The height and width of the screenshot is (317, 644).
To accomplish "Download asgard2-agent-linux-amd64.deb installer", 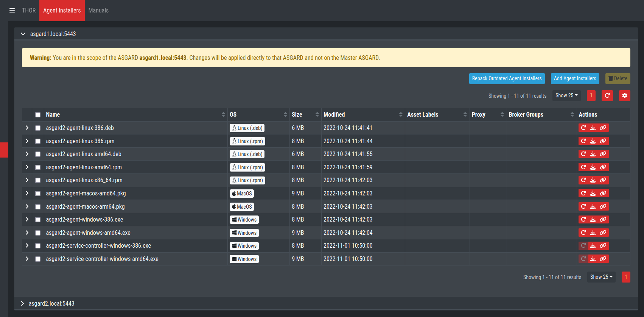I will 593,154.
